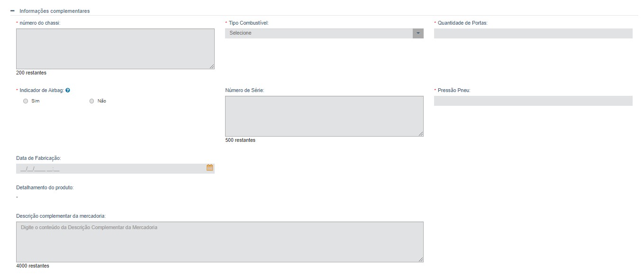
Task: Click the Data de Fabricação label
Action: coord(38,158)
